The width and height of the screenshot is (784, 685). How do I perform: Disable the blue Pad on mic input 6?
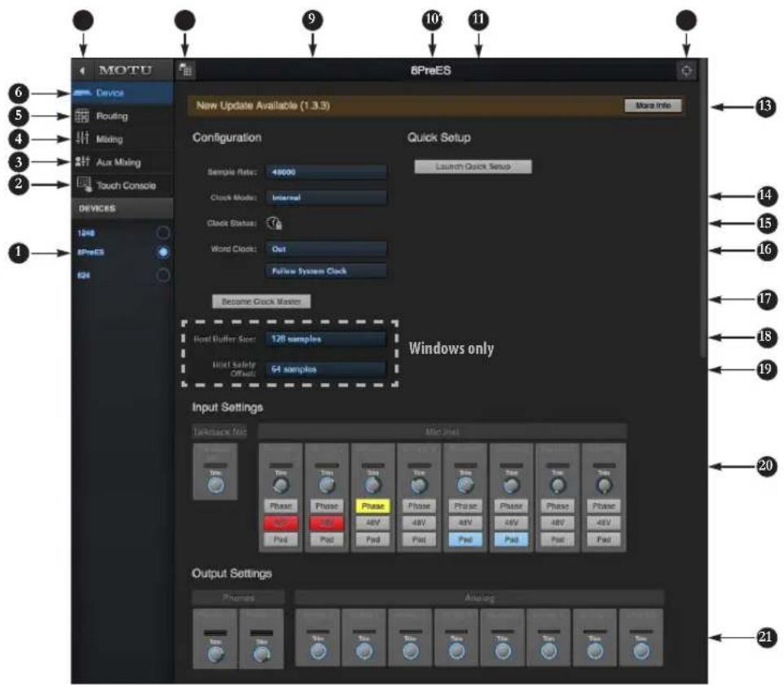512,540
